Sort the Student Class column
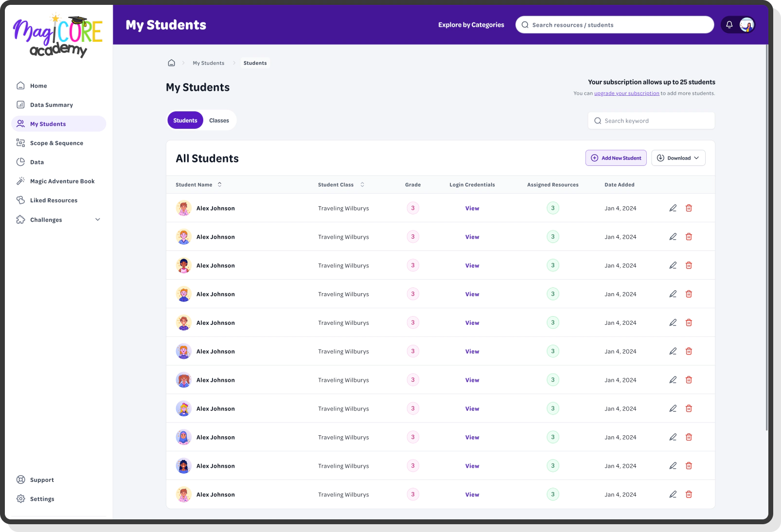The image size is (781, 532). coord(362,184)
